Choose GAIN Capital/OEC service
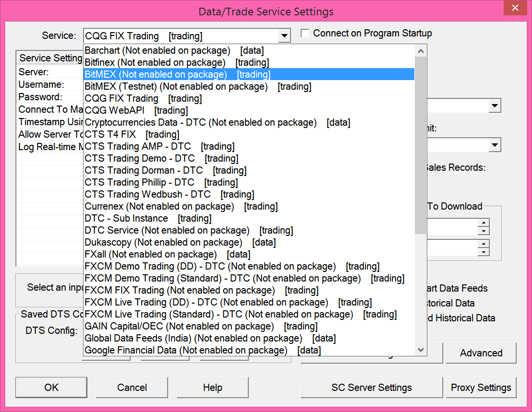Image resolution: width=532 pixels, height=412 pixels. point(249,326)
